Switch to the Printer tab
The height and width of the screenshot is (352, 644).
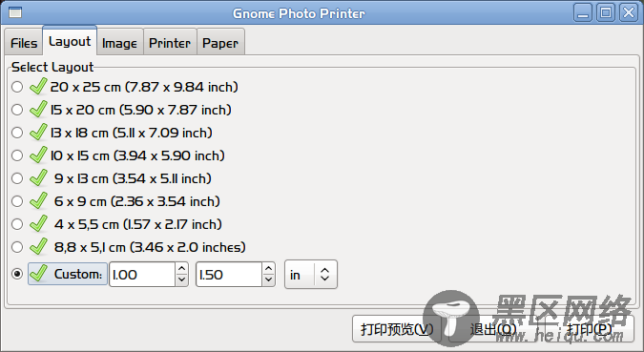click(170, 42)
